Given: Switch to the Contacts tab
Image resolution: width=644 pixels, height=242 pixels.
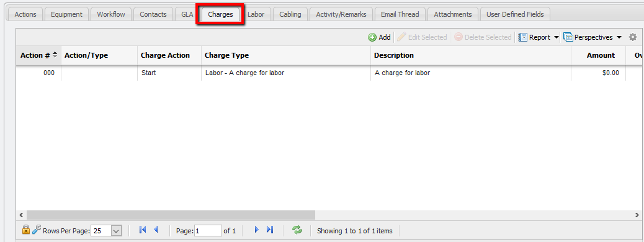Looking at the screenshot, I should [x=153, y=14].
